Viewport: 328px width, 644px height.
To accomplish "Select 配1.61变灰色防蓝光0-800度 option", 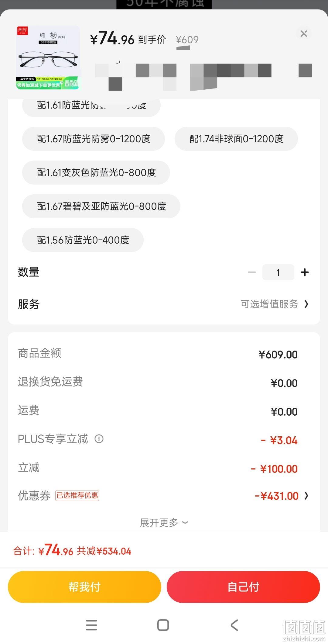I will pyautogui.click(x=96, y=173).
